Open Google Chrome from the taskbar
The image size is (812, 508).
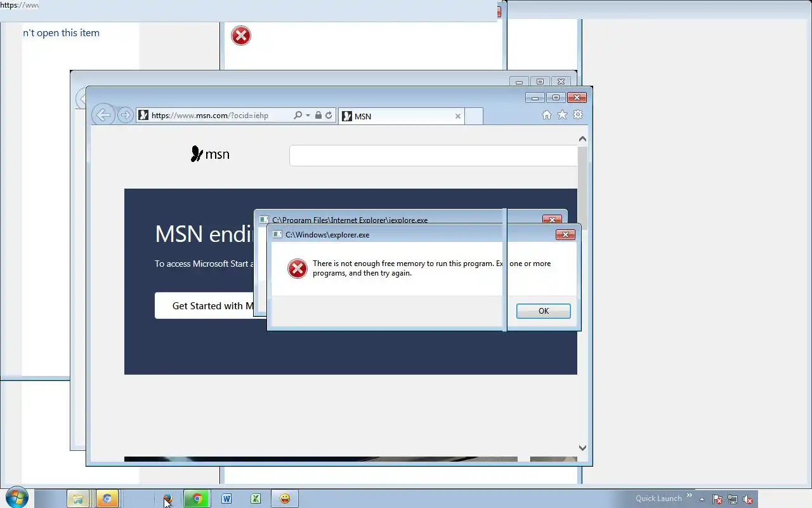tap(197, 499)
